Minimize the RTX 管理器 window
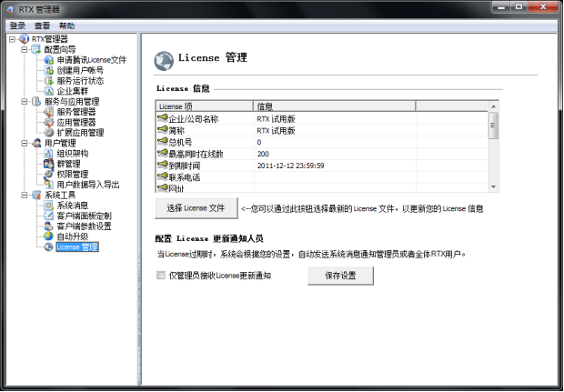The height and width of the screenshot is (392, 564). coord(502,7)
